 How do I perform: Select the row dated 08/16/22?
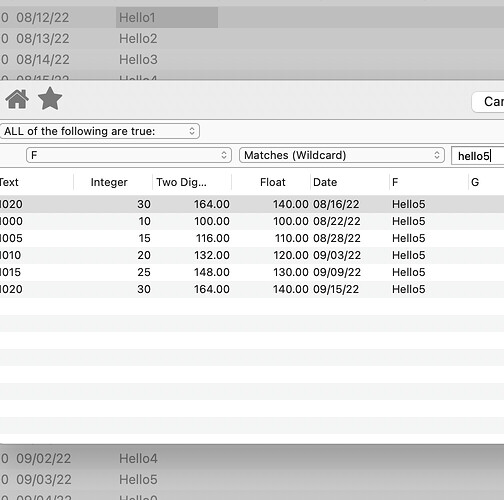click(252, 204)
